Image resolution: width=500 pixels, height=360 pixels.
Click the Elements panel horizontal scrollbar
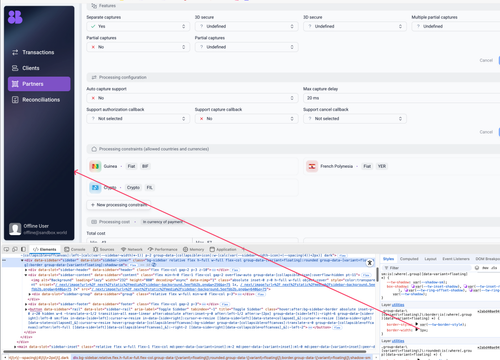click(184, 351)
